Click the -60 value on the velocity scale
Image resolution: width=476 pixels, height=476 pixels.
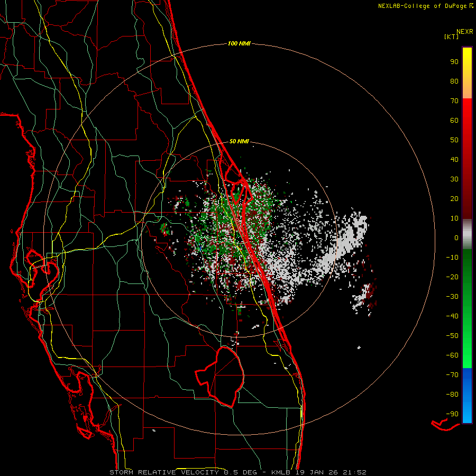point(452,355)
